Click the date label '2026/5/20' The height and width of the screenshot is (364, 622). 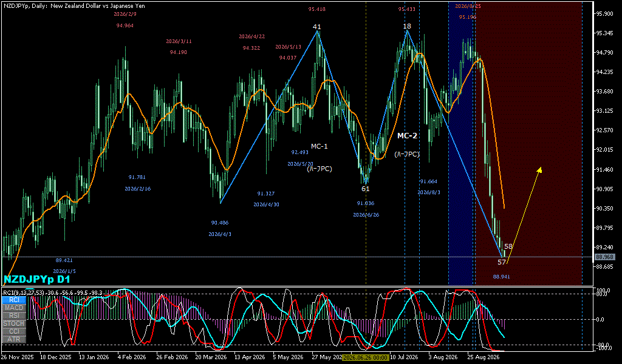click(300, 164)
